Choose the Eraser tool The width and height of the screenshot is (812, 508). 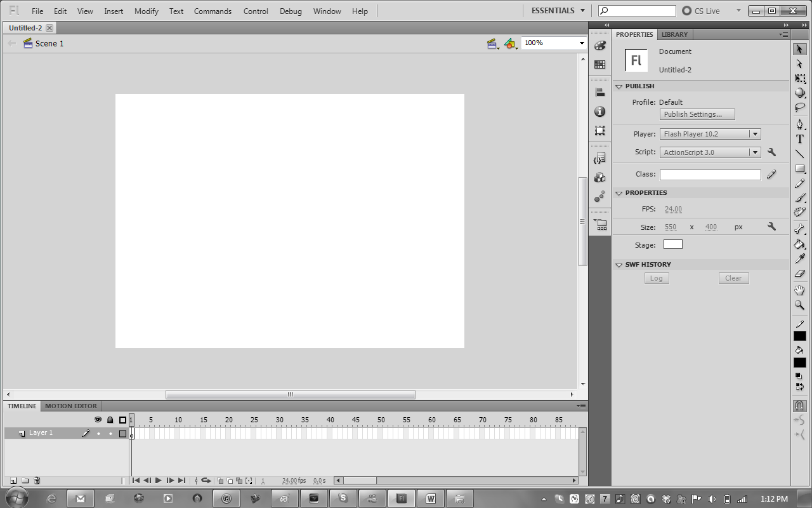click(800, 273)
